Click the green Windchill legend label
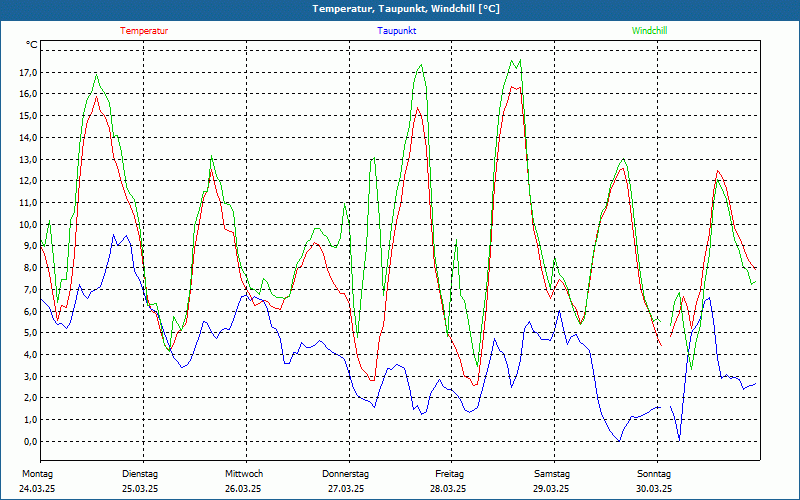Image resolution: width=800 pixels, height=500 pixels. [x=649, y=31]
